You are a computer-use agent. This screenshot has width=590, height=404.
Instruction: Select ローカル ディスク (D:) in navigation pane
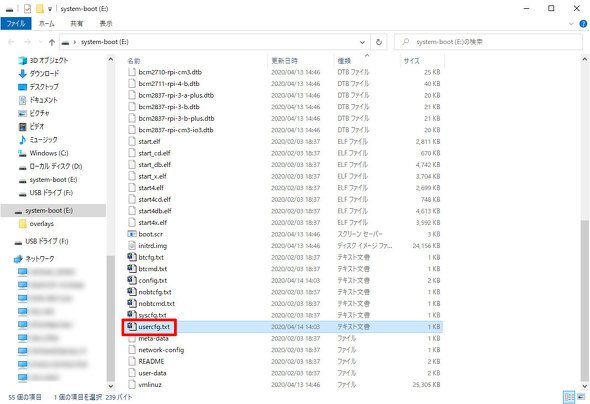[x=56, y=166]
